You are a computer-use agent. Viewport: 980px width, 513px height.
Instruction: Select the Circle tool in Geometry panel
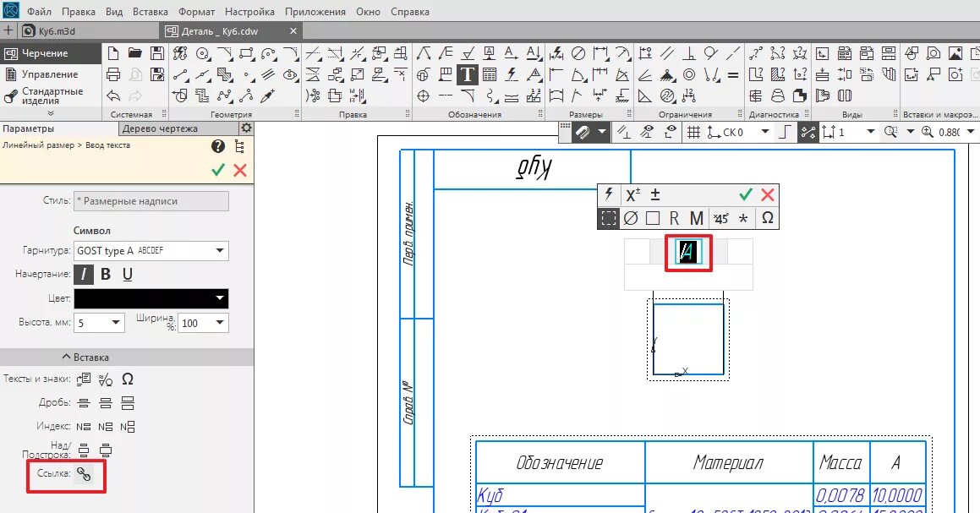pos(202,54)
